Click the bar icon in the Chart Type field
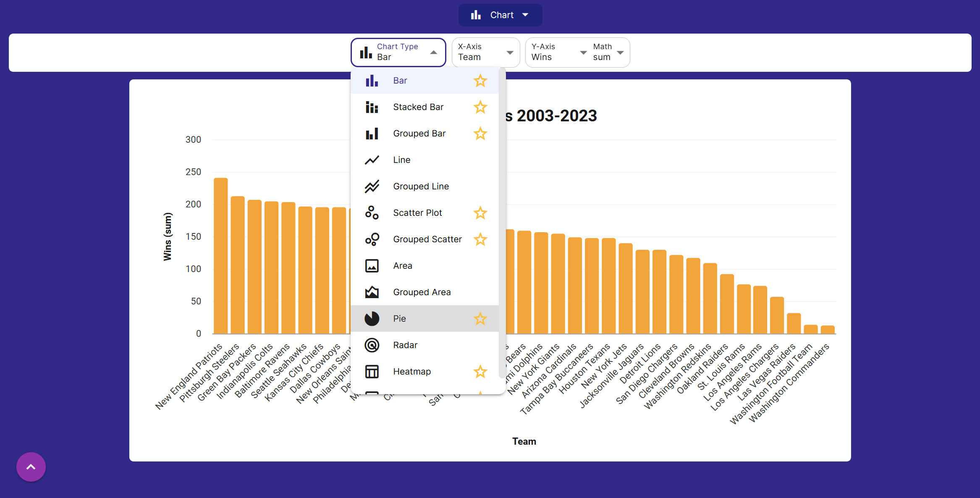 click(x=366, y=52)
